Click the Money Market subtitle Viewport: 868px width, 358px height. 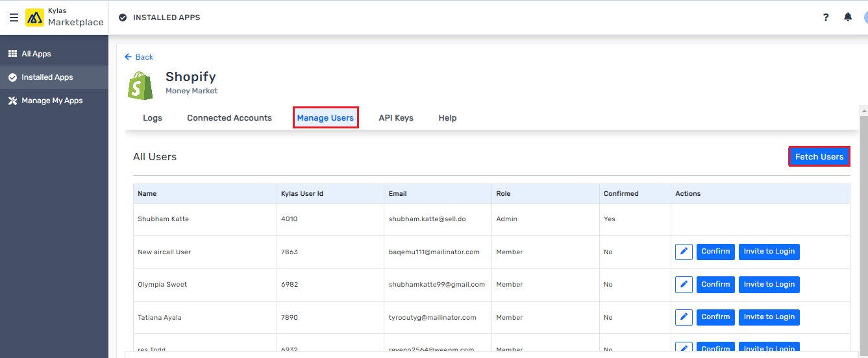coord(192,91)
